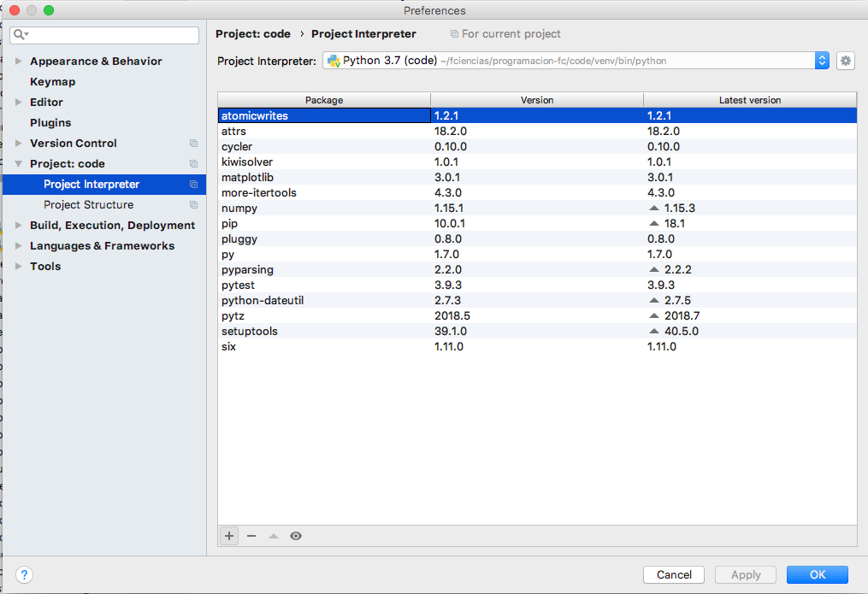Click the update arrow for setuptools 40.5.0
The width and height of the screenshot is (868, 594).
(x=653, y=332)
